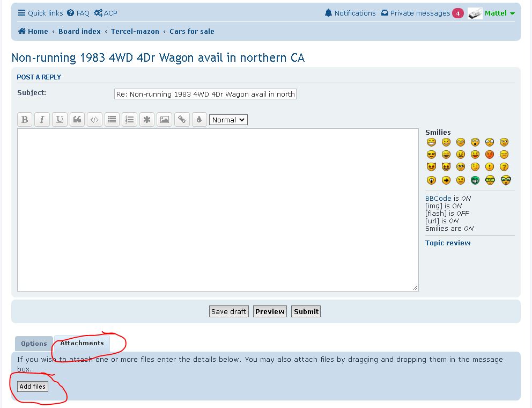
Task: Insert the cool sunglasses smiley
Action: click(431, 155)
